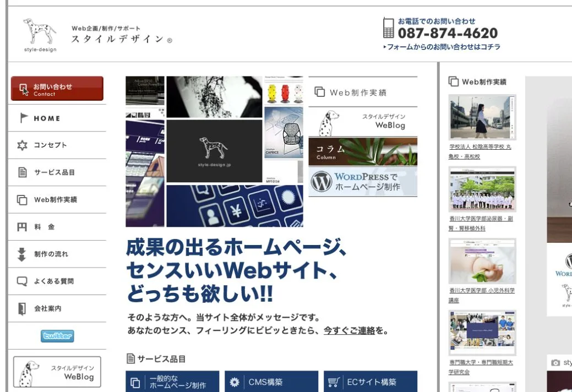Viewport: 572px width, 392px height.
Task: Click the Web制作実績 banner beside the collage
Action: point(363,92)
